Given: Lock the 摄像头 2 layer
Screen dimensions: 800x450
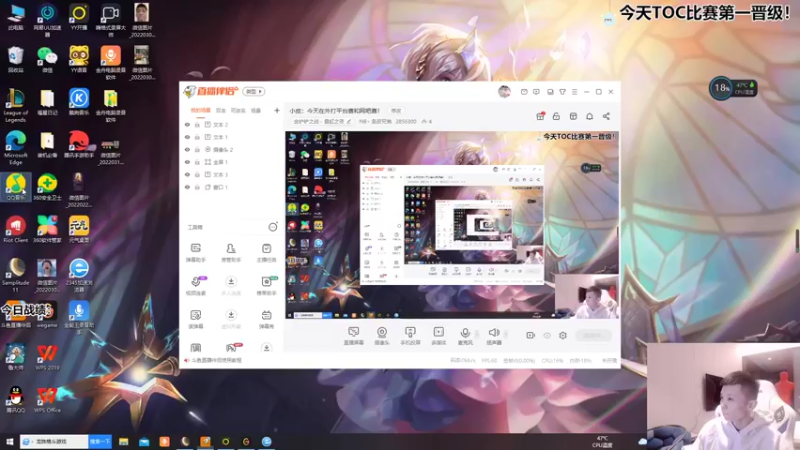Looking at the screenshot, I should click(x=197, y=149).
